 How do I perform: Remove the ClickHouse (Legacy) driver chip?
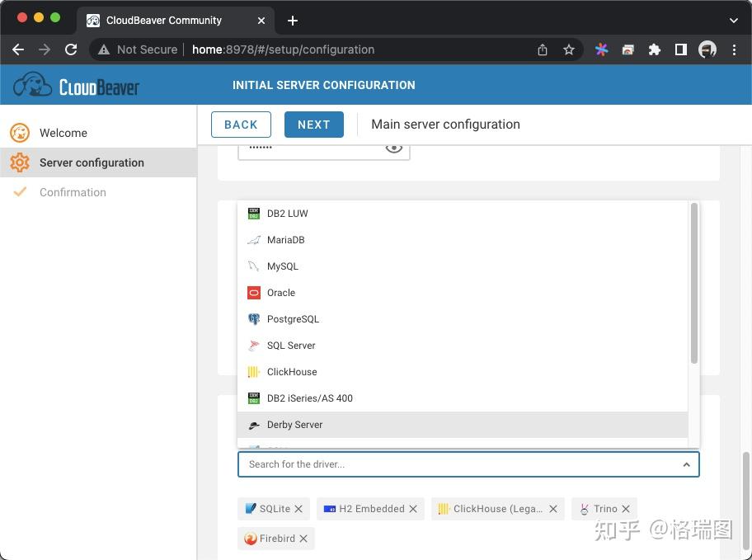coord(553,509)
